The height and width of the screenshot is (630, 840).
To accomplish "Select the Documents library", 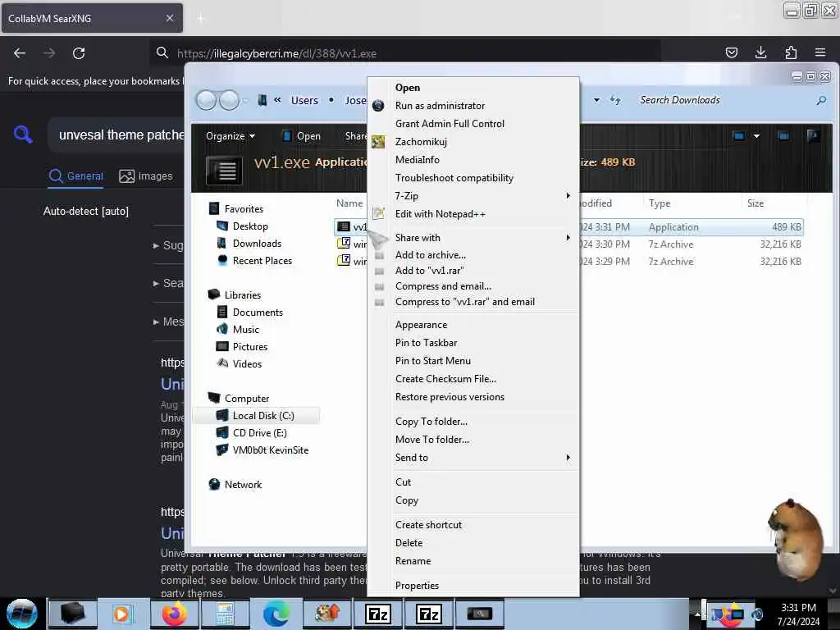I will (x=257, y=313).
